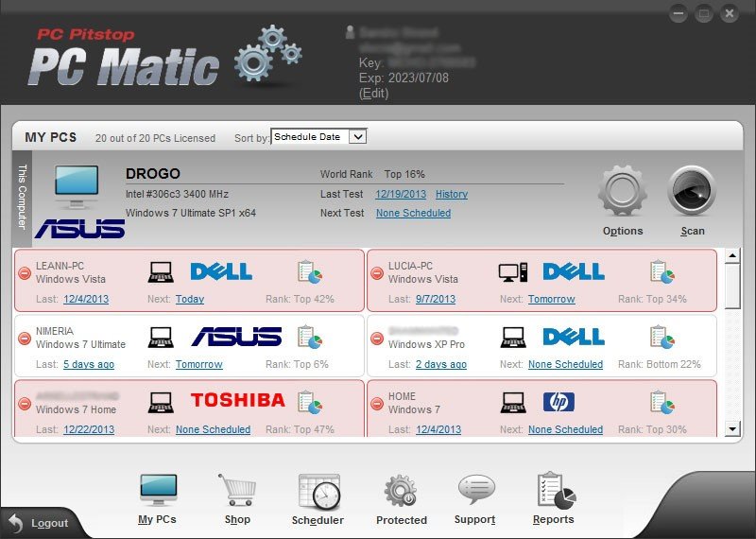The height and width of the screenshot is (539, 756).
Task: Open LEANN-PC report icon
Action: 310,271
